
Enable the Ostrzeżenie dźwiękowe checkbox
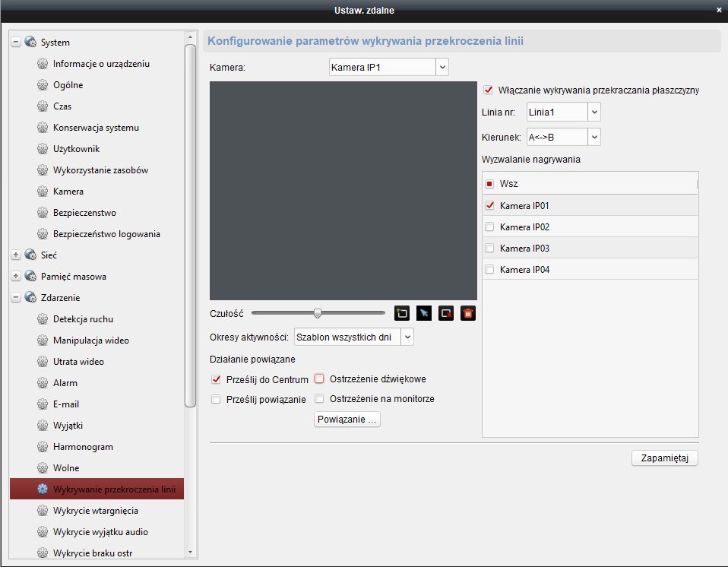(x=320, y=379)
